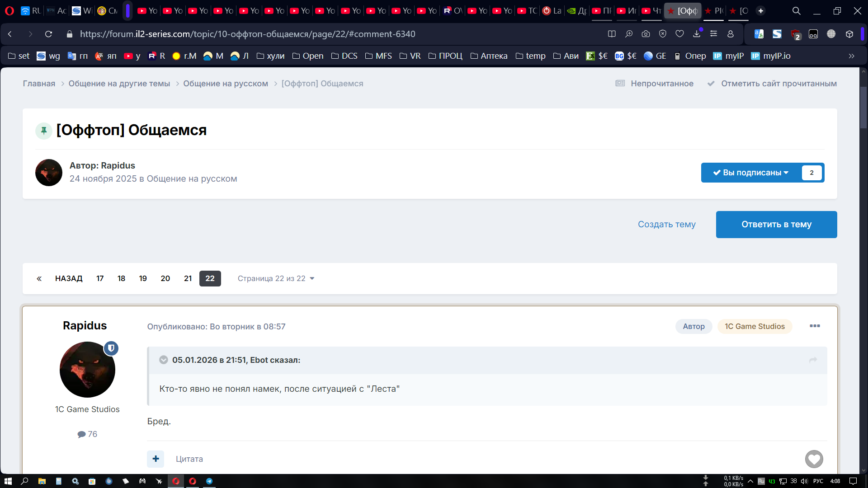Screen dimensions: 868x488
Task: Click the browser snapshot camera icon
Action: coord(646,34)
